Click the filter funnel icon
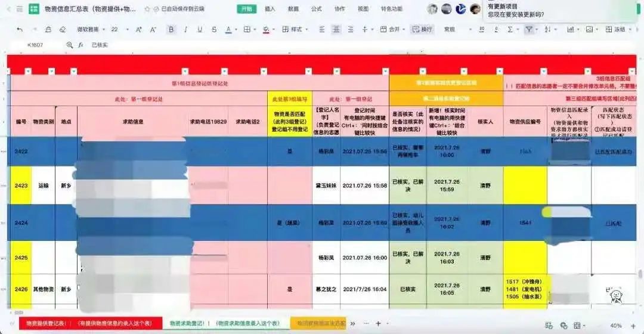 pos(529,30)
